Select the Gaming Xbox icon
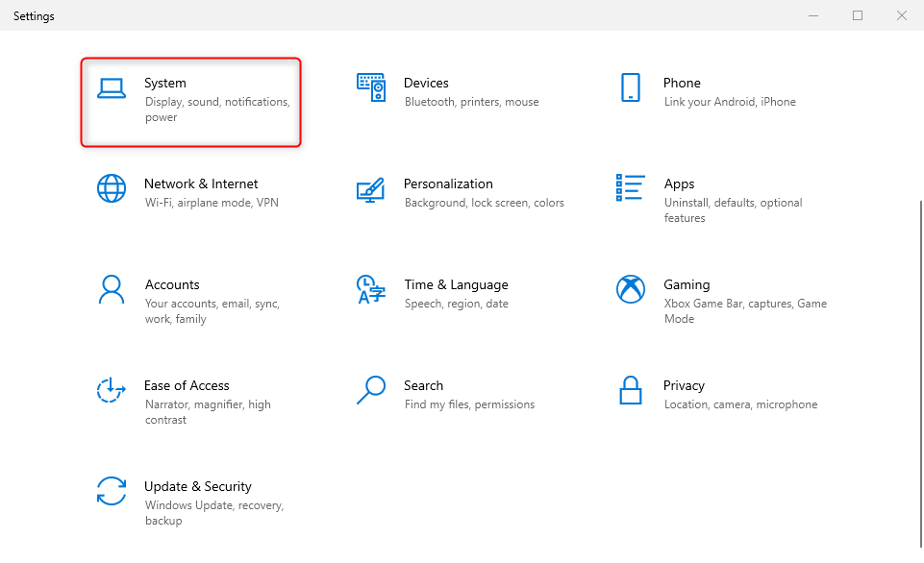Screen dimensions: 924x563 pos(631,289)
